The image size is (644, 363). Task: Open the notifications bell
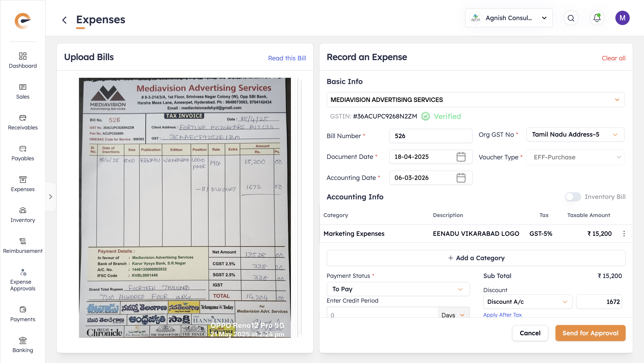coord(597,18)
